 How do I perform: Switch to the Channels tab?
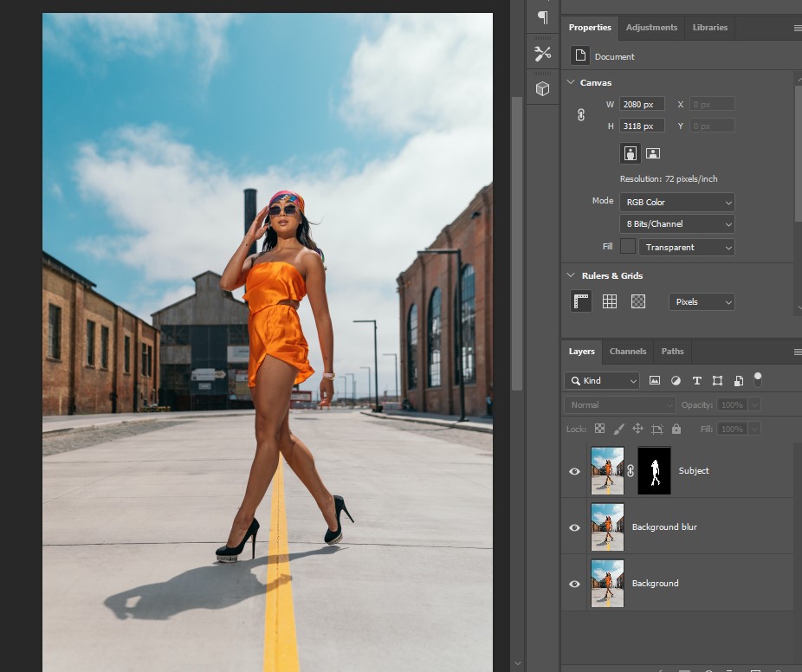click(628, 352)
